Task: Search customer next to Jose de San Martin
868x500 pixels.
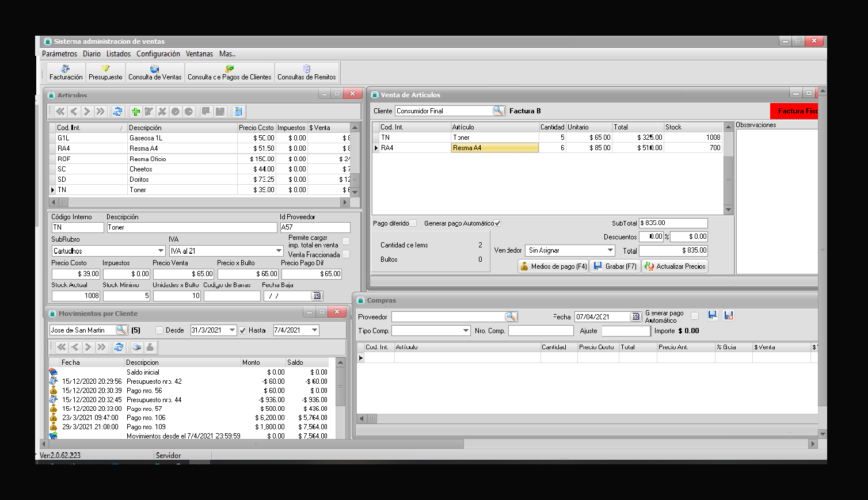Action: pyautogui.click(x=121, y=330)
